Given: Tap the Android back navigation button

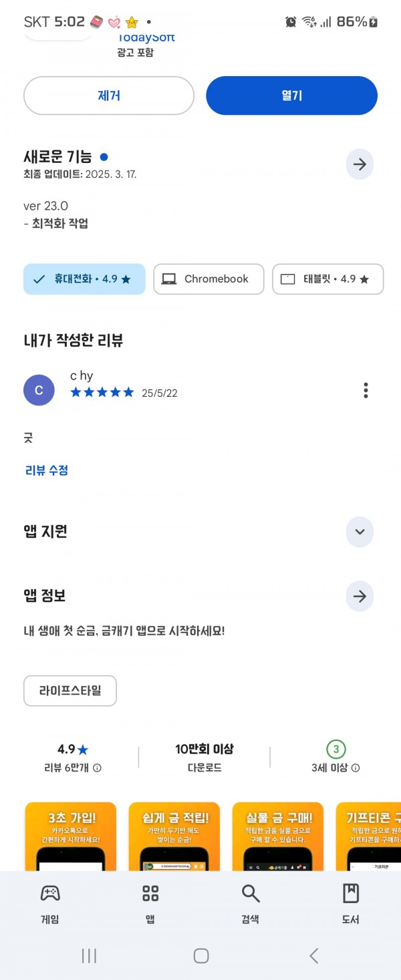Looking at the screenshot, I should pos(313,955).
